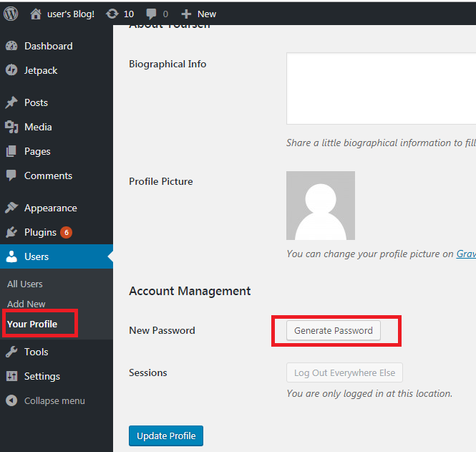This screenshot has height=452, width=476.
Task: Click the Tools wrench icon
Action: click(11, 352)
